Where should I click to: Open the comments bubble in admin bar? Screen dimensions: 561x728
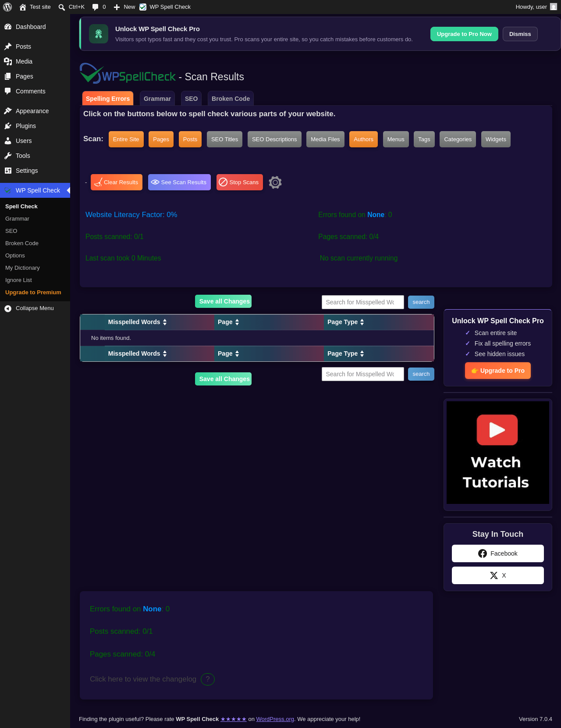pos(95,7)
